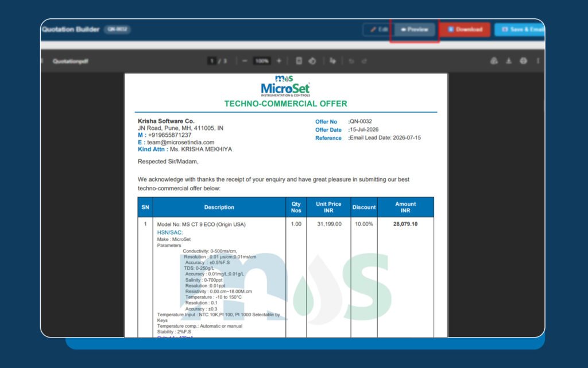Click the email team@microsetindia.com
Image resolution: width=588 pixels, height=368 pixels.
(x=181, y=143)
